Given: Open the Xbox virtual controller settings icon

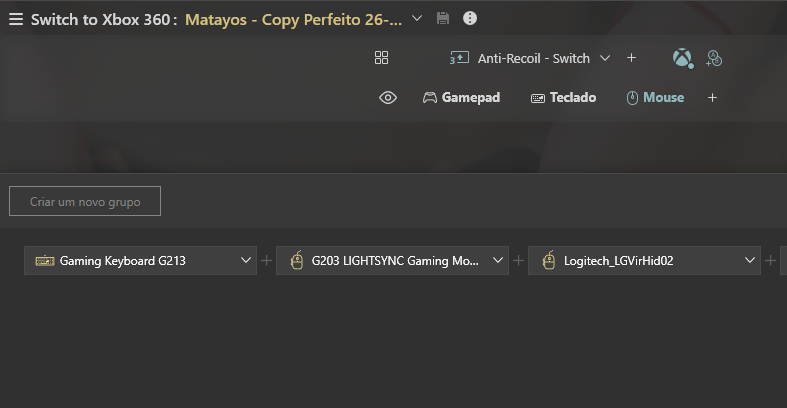Looking at the screenshot, I should pos(683,58).
